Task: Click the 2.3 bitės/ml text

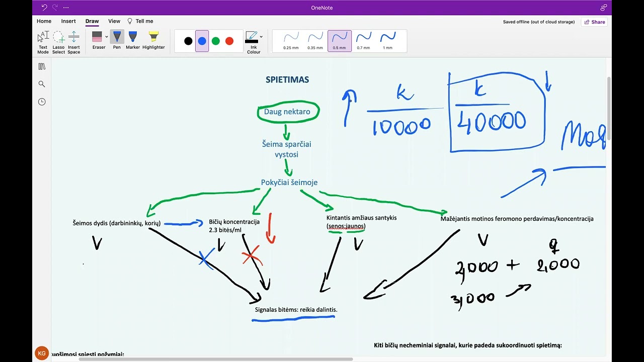Action: coord(225,230)
